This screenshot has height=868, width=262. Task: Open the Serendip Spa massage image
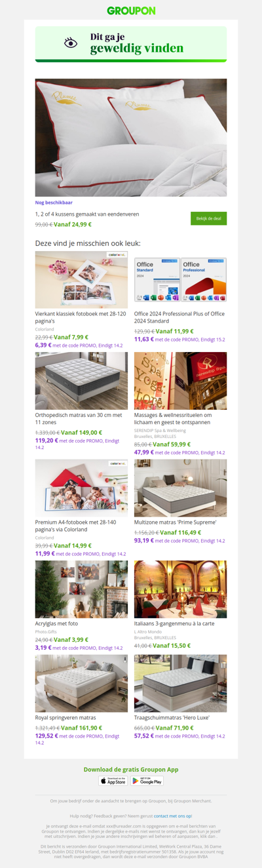click(181, 380)
